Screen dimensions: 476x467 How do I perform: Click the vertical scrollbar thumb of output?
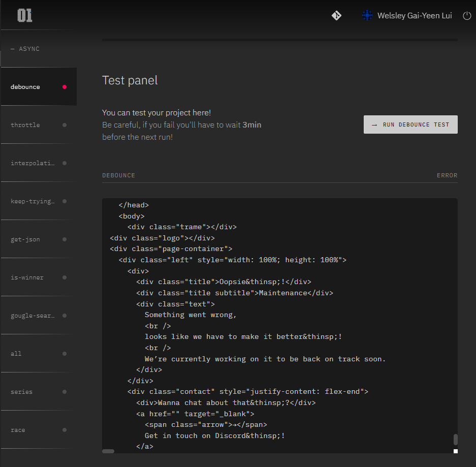point(455,440)
